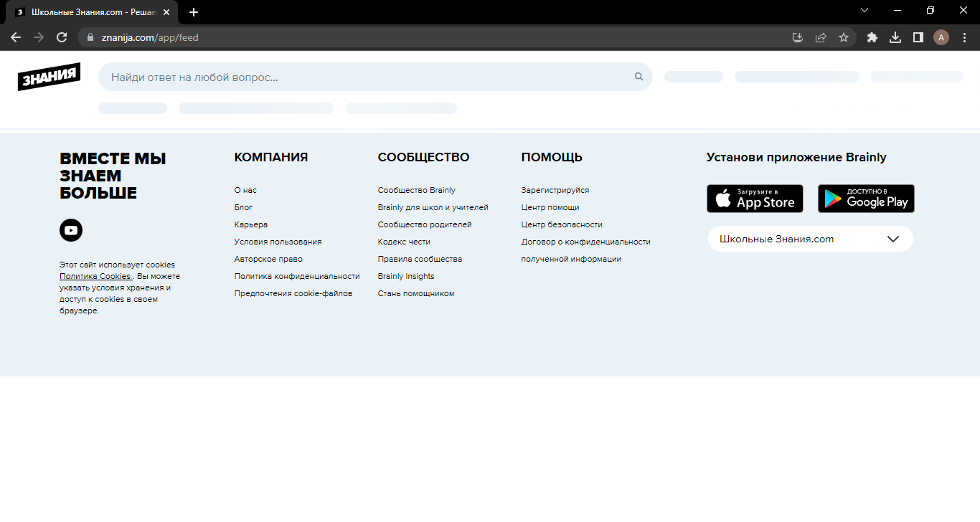
Task: Open Условия пользования link
Action: pos(278,242)
